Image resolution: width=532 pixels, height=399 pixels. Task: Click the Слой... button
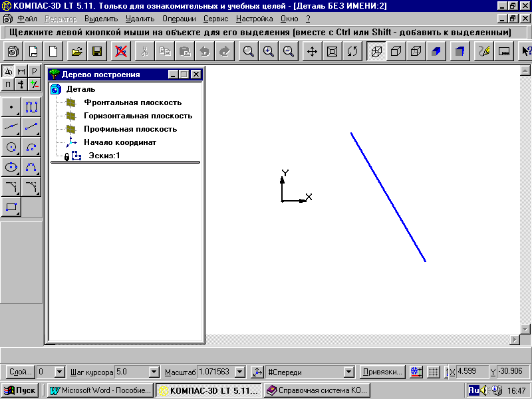pos(21,372)
